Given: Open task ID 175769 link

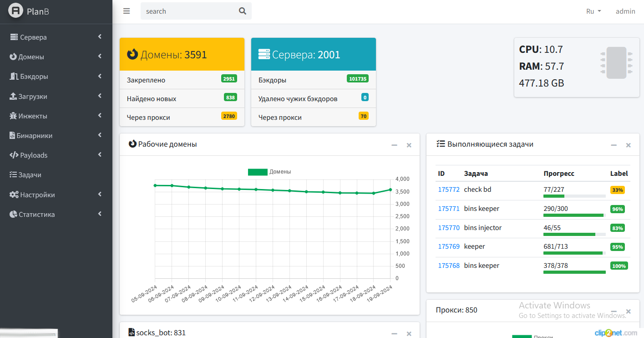Looking at the screenshot, I should click(449, 246).
